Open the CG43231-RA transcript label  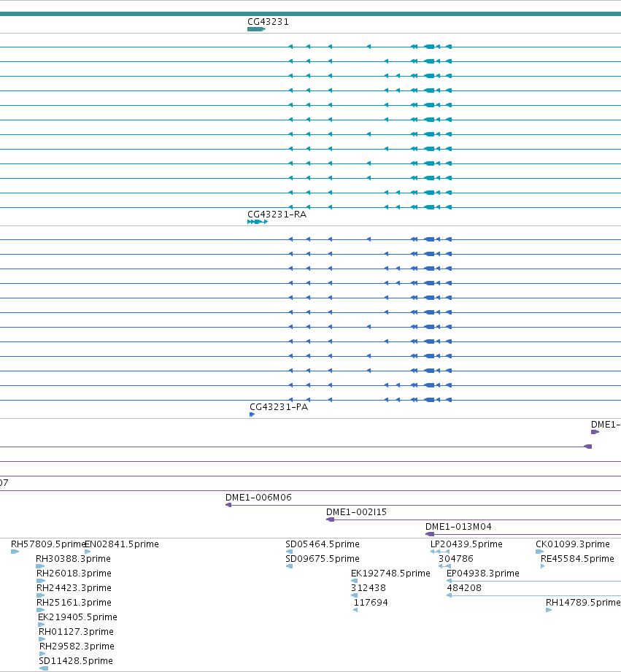277,214
